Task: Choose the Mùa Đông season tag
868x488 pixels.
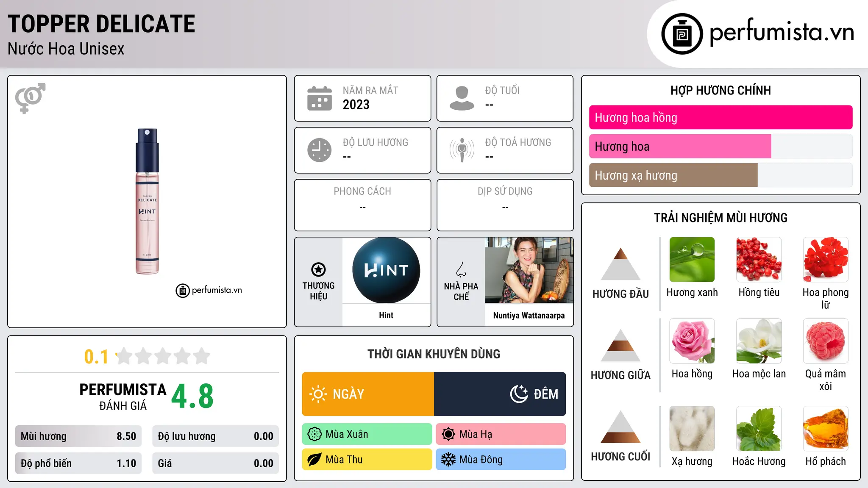Action: point(501,460)
